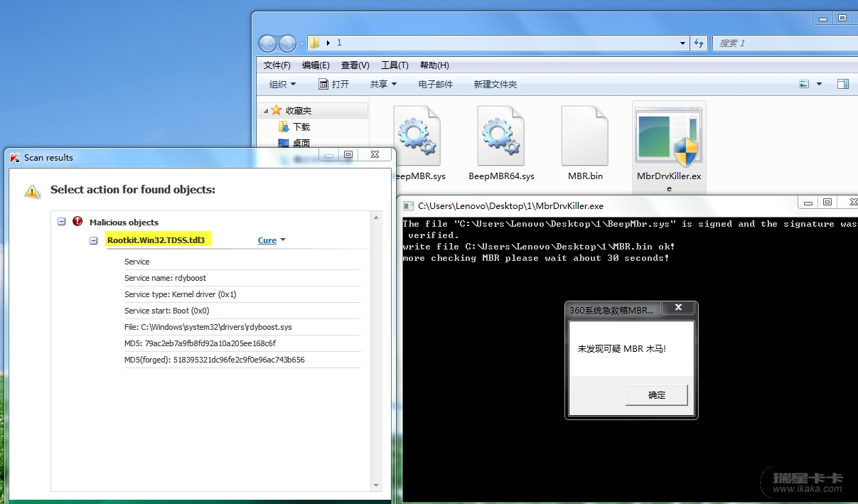Click the MD5(forged) hash row

242,360
